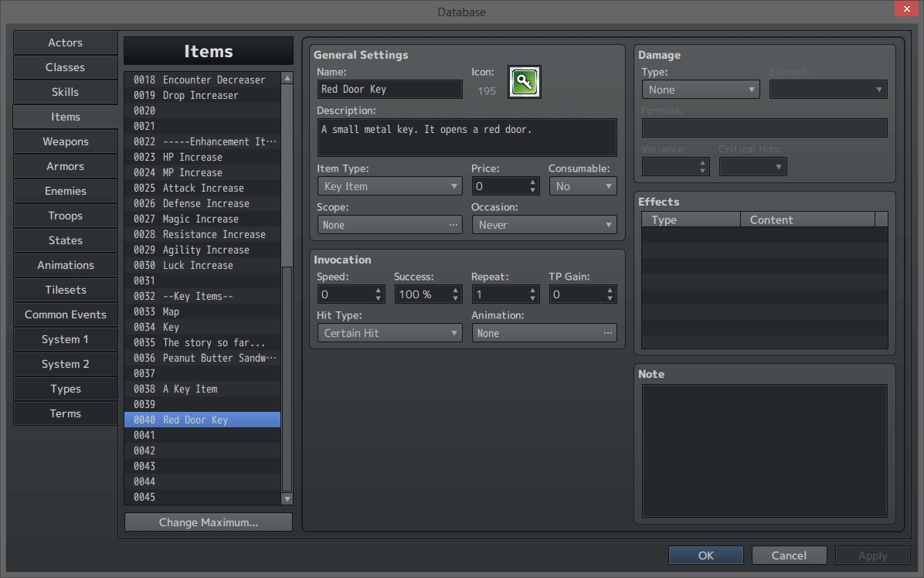
Task: Select item 0025 Attack Increase
Action: click(x=202, y=188)
